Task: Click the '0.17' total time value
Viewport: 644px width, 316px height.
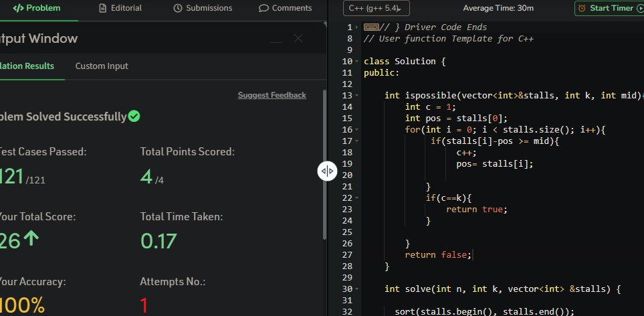Action: point(159,241)
